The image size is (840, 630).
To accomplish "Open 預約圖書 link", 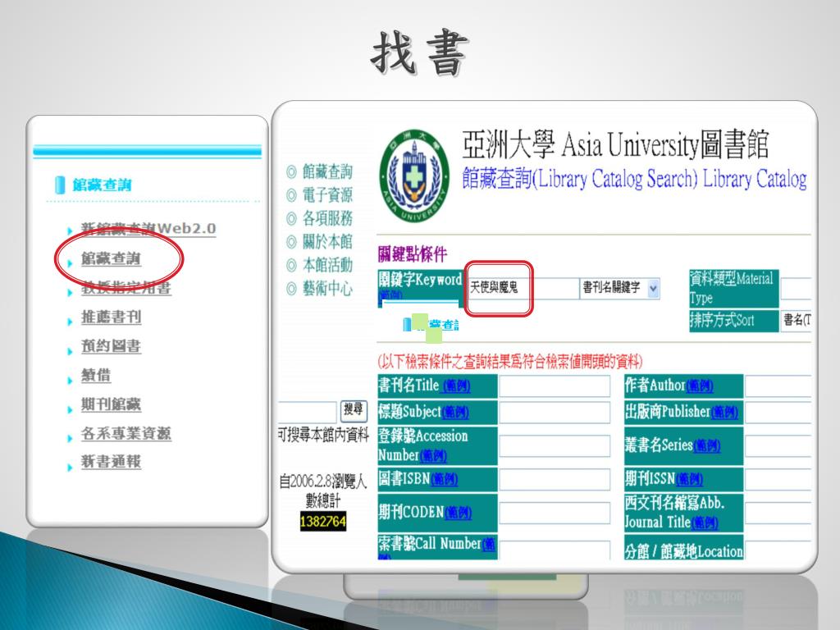I will [111, 346].
